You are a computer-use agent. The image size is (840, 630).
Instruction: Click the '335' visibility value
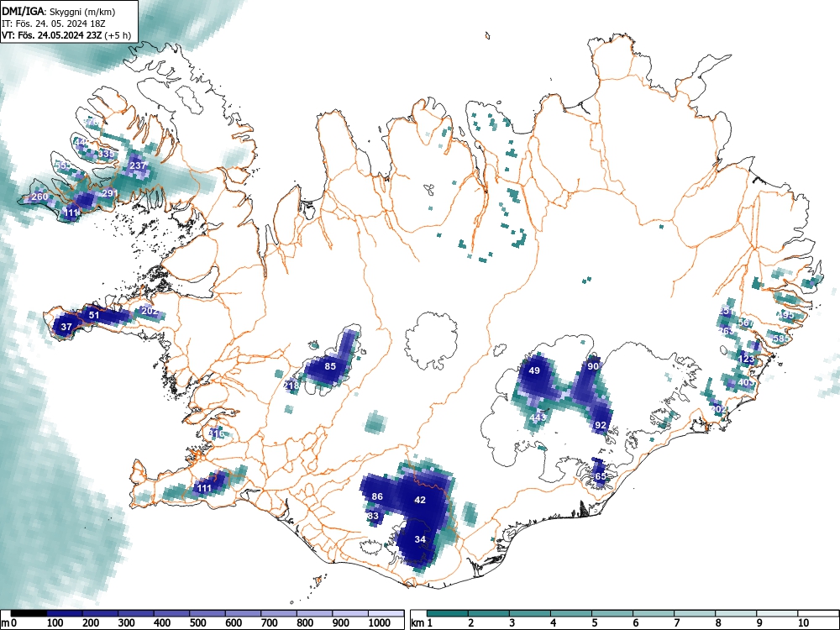pos(106,155)
